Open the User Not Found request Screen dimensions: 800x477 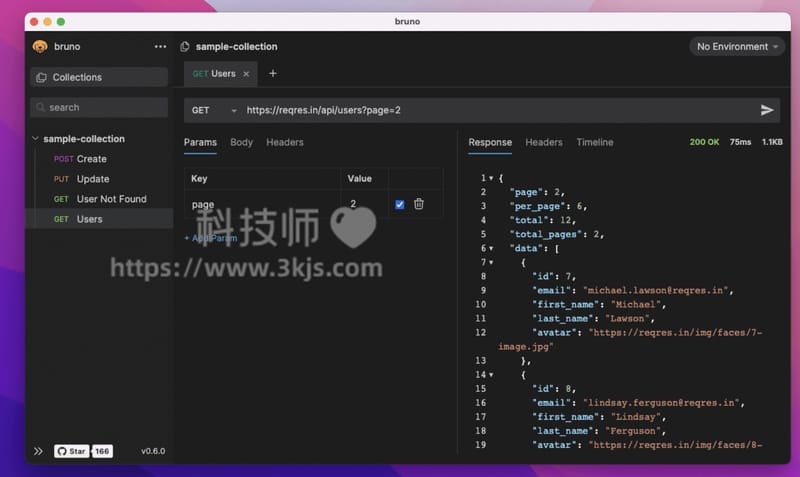[99, 199]
